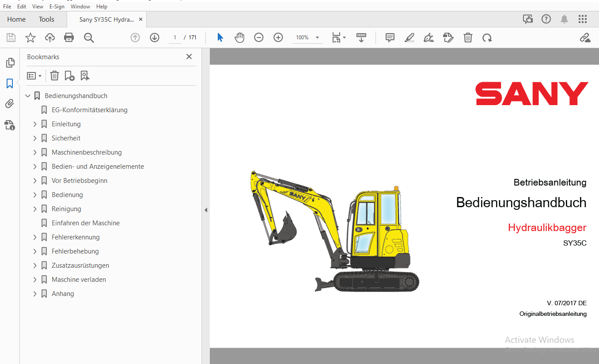Viewport: 599px width, 364px height.
Task: Switch to the Tools tab
Action: pos(46,19)
